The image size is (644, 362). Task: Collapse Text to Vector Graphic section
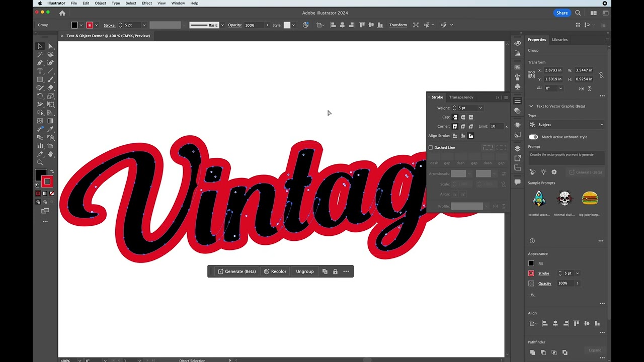(x=531, y=106)
